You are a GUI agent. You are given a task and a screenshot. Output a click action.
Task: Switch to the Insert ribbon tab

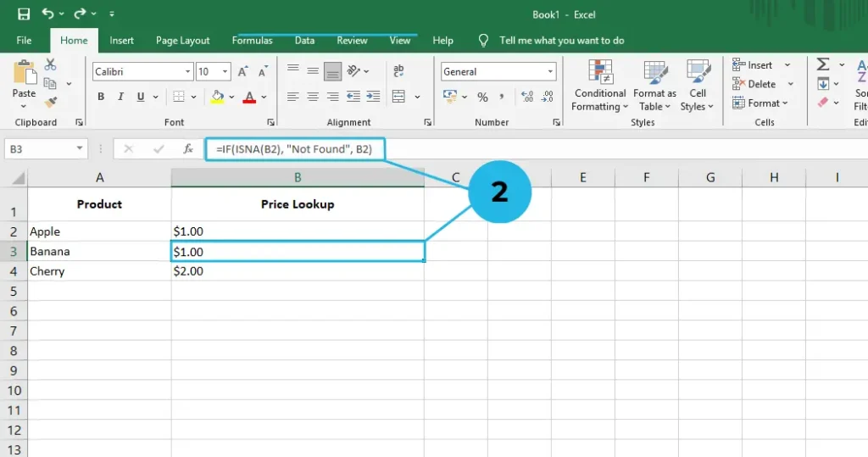121,41
